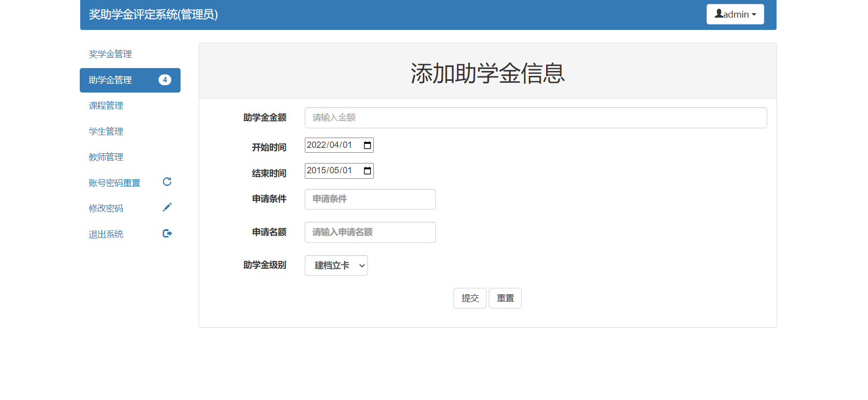The width and height of the screenshot is (868, 400).
Task: Open the admin user dropdown
Action: coord(735,14)
